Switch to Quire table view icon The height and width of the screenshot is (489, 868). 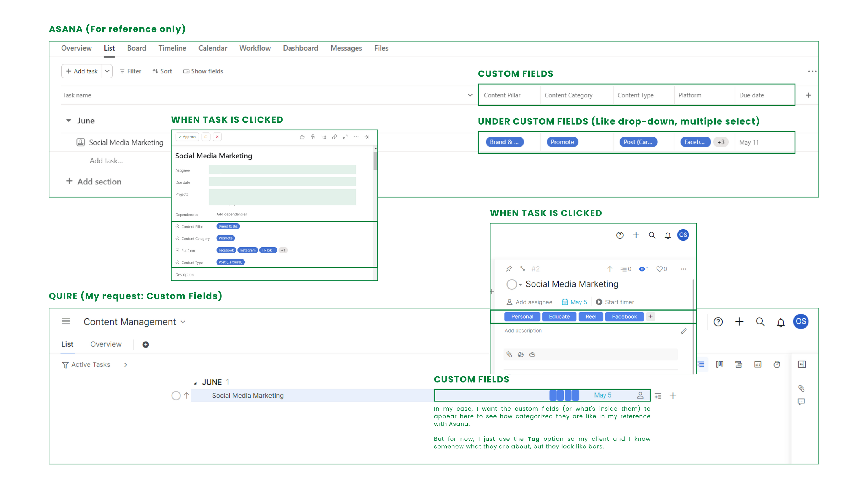(x=758, y=364)
